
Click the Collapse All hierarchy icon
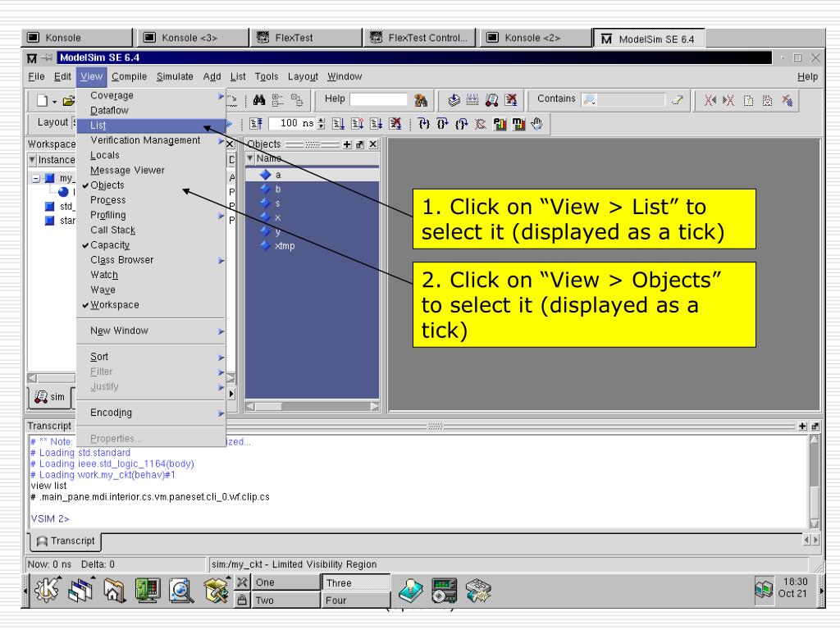click(277, 100)
